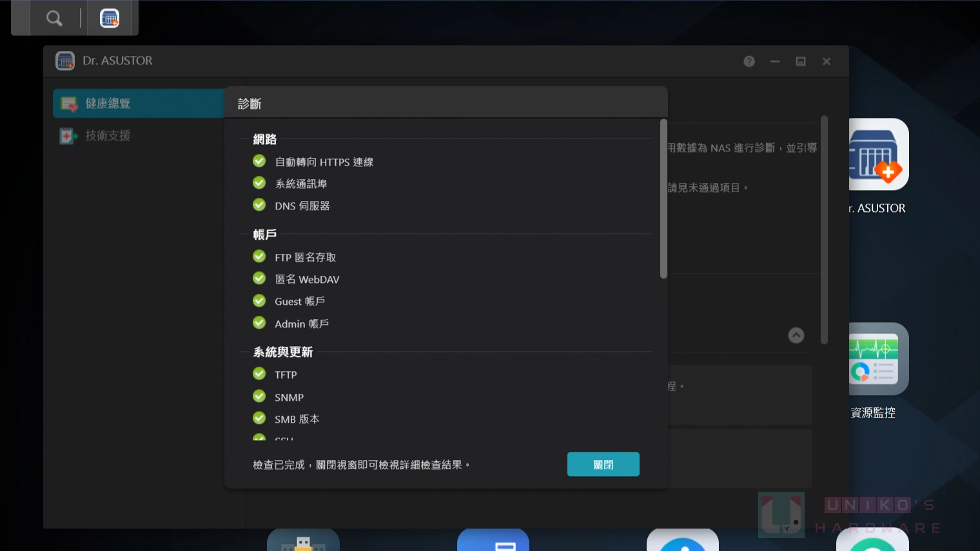This screenshot has width=980, height=551.
Task: Click the DNS 伺服器 item text
Action: point(302,206)
